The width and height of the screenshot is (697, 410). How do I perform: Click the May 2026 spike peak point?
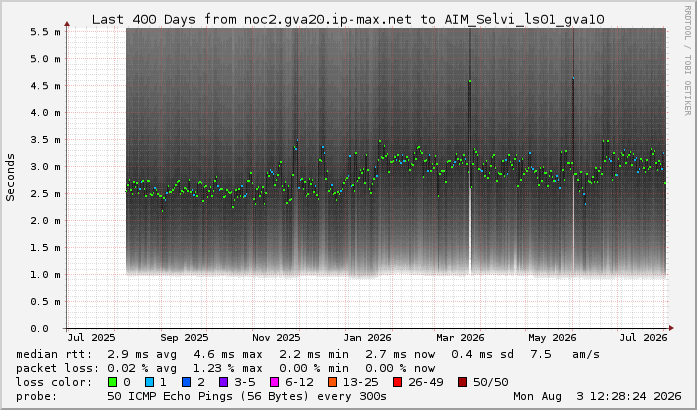tap(573, 78)
